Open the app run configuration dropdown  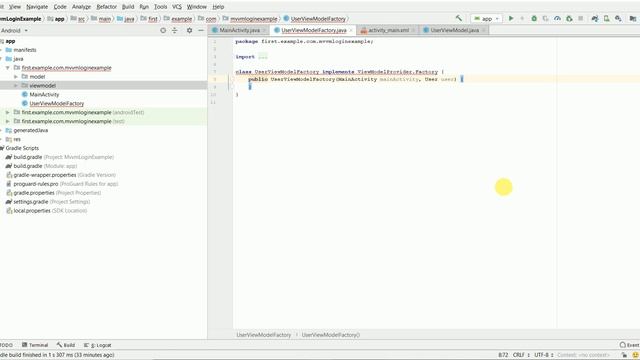[487, 18]
